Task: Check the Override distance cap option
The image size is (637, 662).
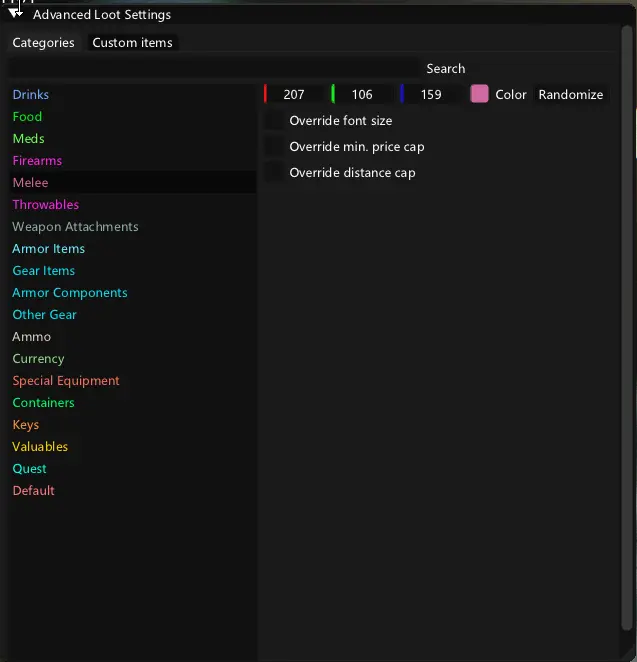Action: (x=273, y=173)
